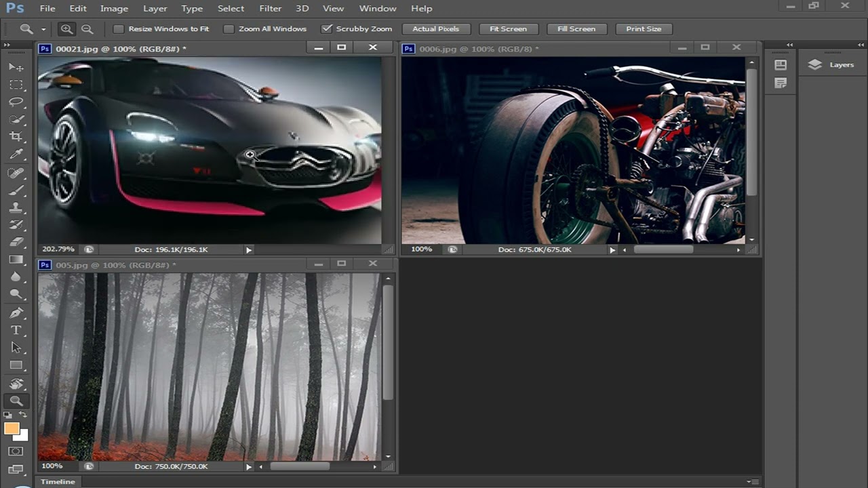
Task: Open the foreground color swatch
Action: click(12, 428)
